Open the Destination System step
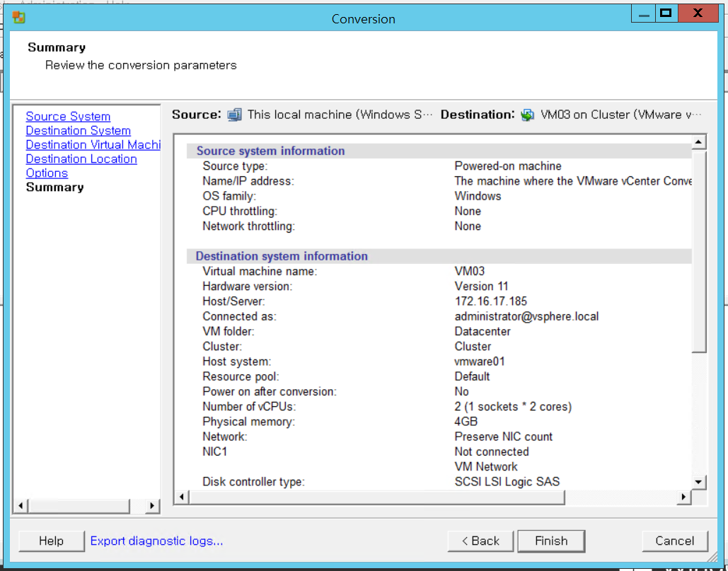This screenshot has width=728, height=571. [x=78, y=130]
